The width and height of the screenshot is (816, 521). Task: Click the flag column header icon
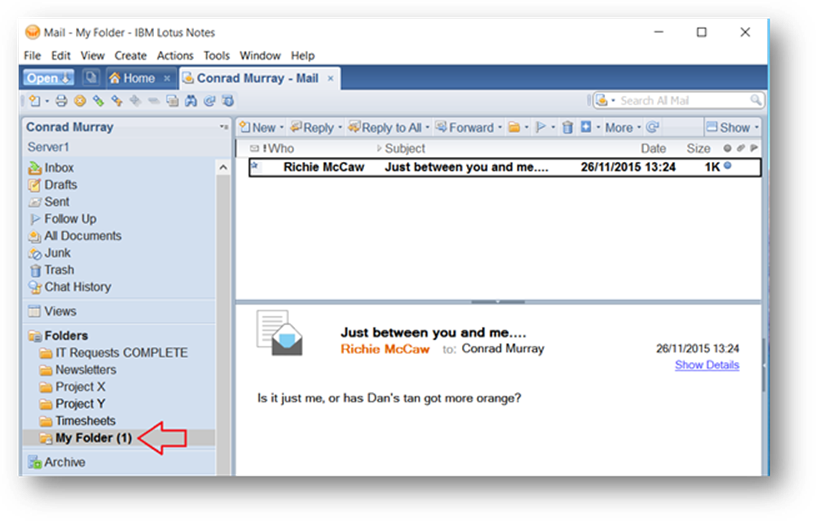point(754,148)
